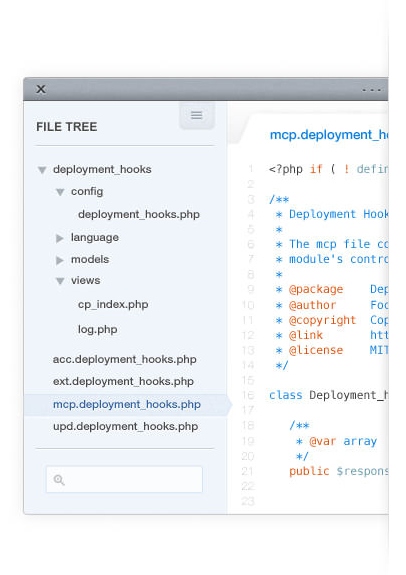Expand the models folder arrow

point(59,260)
